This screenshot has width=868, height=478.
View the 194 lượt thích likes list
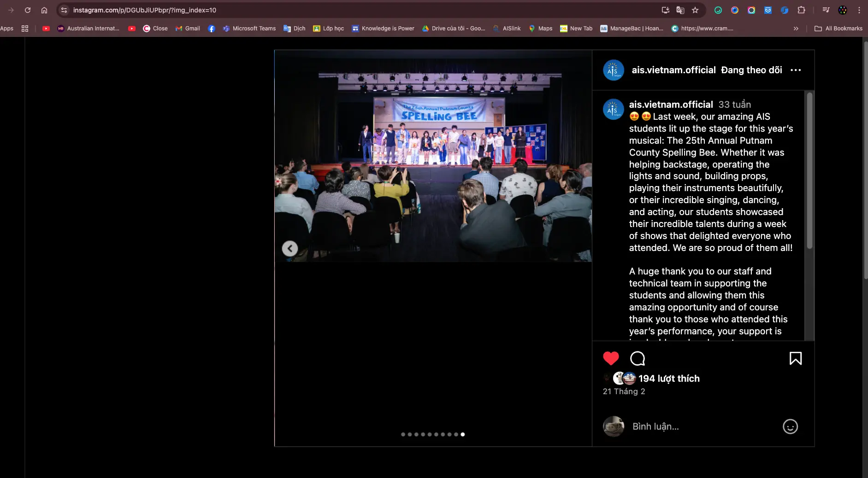tap(668, 379)
